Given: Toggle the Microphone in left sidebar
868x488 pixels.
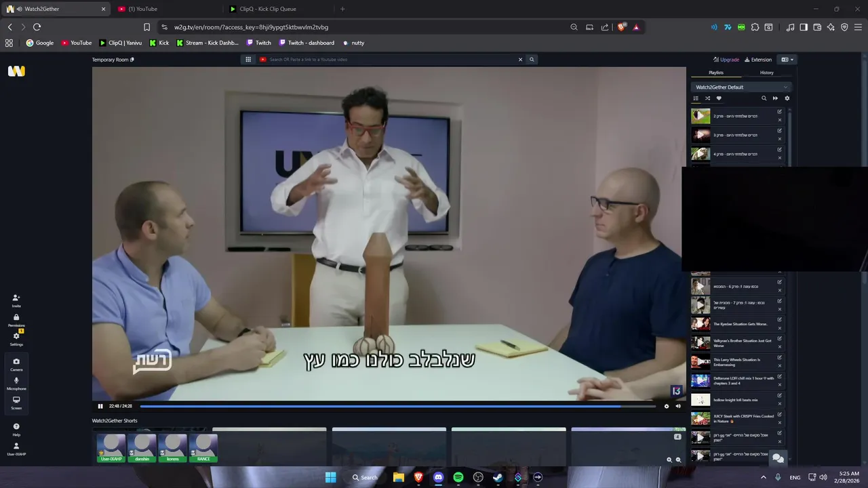Looking at the screenshot, I should [x=16, y=384].
